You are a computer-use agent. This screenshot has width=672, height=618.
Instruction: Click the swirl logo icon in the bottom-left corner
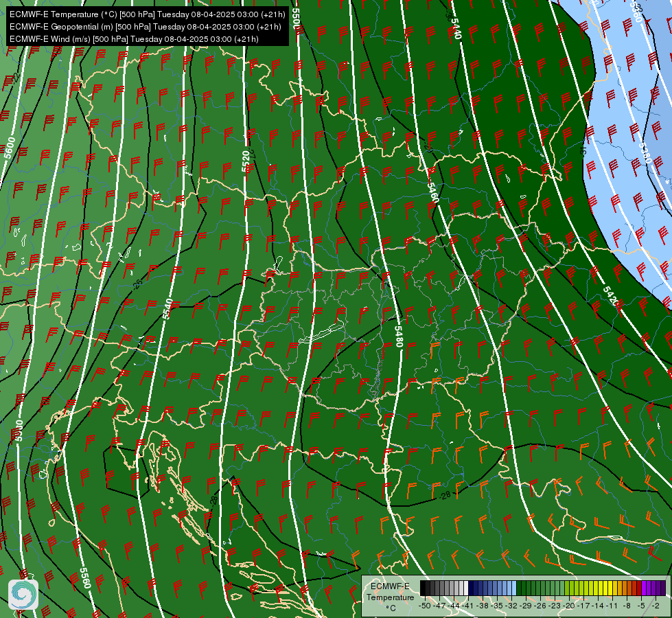pos(23,594)
